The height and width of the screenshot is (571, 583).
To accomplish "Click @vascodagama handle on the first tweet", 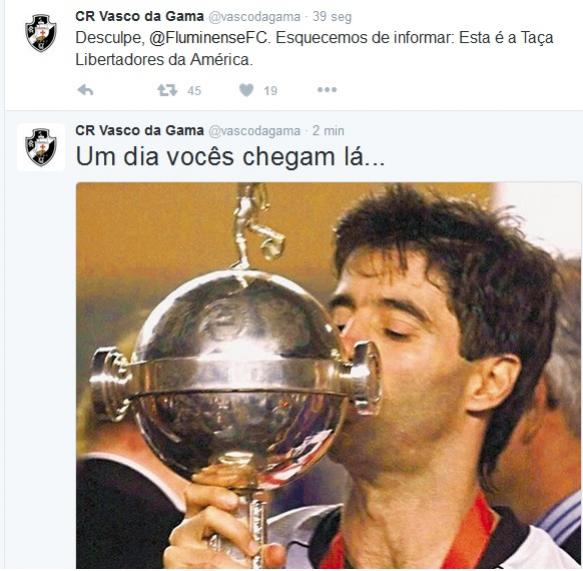I will (254, 17).
